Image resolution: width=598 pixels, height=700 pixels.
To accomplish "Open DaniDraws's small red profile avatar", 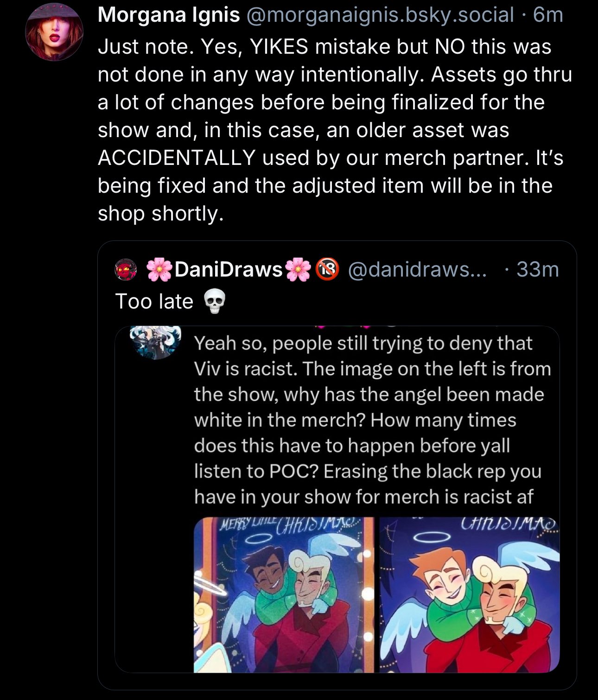I will tap(124, 269).
